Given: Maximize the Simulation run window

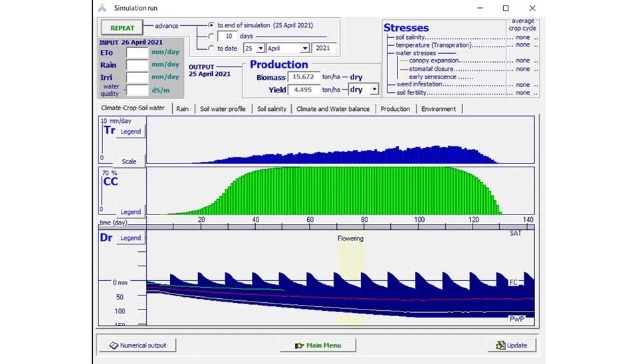Looking at the screenshot, I should coord(506,8).
